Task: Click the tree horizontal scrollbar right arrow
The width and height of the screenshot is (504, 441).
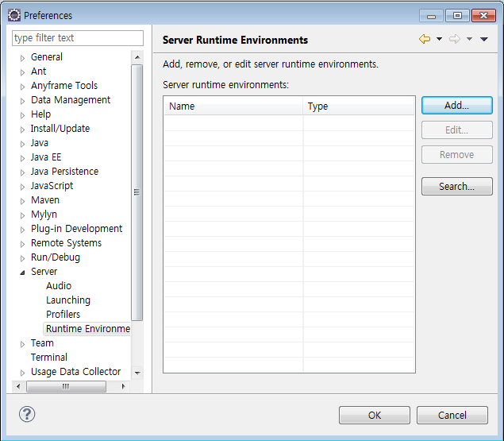Action: pyautogui.click(x=123, y=386)
